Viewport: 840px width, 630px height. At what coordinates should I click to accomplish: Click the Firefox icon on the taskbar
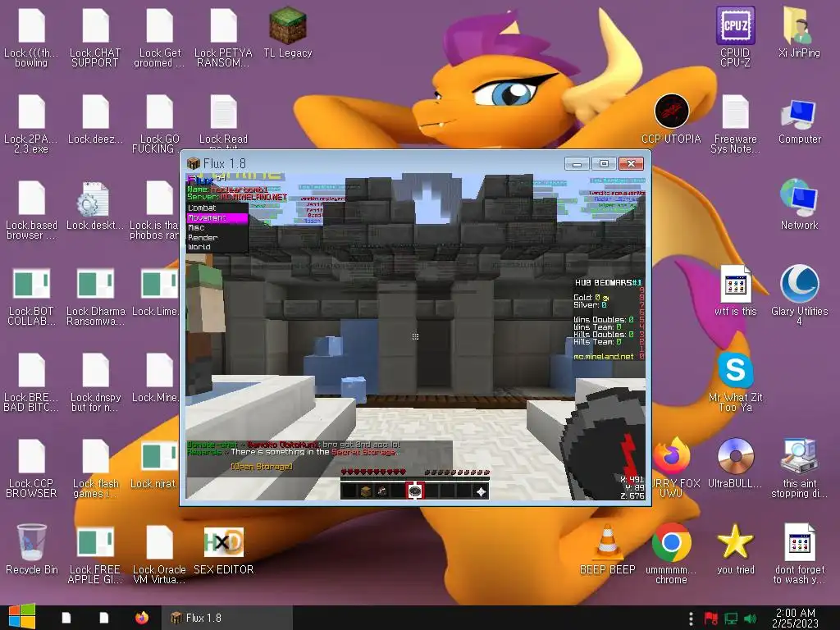point(141,618)
